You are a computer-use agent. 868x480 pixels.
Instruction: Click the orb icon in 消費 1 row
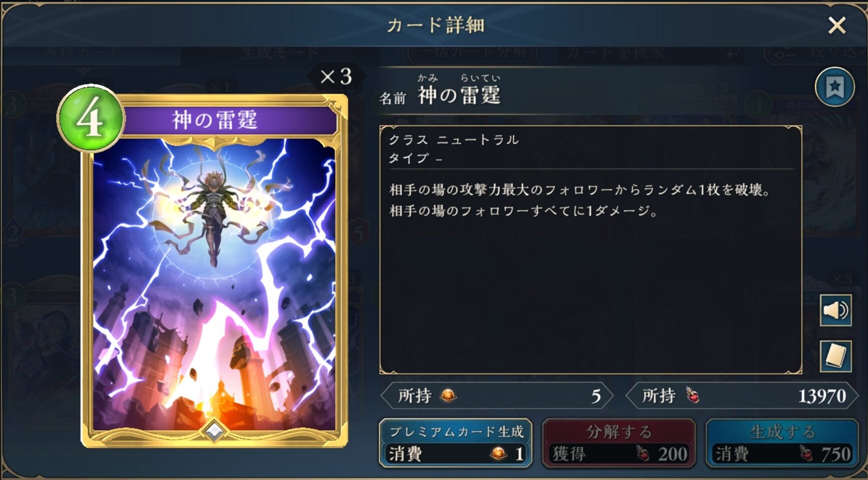click(x=499, y=454)
